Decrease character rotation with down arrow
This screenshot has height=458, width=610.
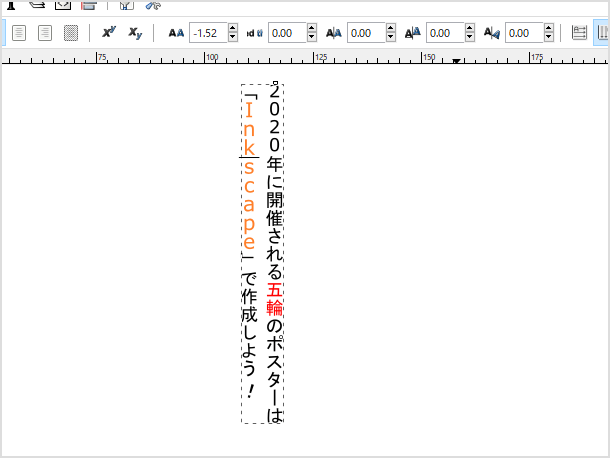[549, 38]
